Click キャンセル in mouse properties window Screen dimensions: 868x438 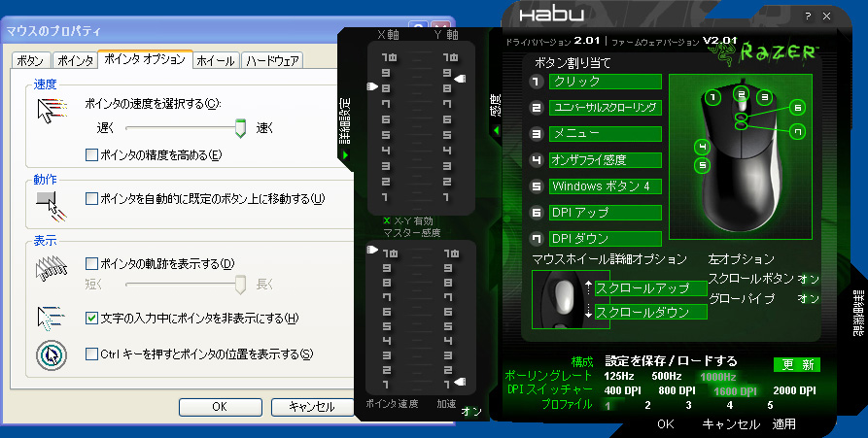click(x=312, y=407)
